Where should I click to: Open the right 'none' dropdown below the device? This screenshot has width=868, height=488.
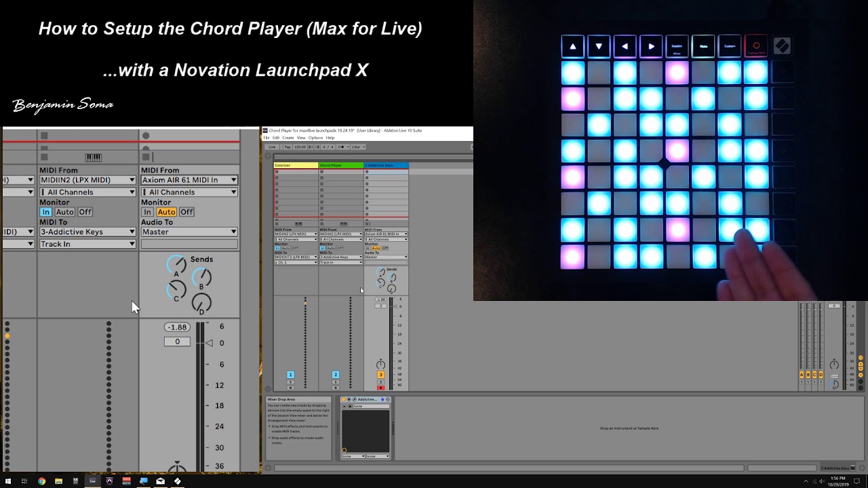(x=378, y=456)
